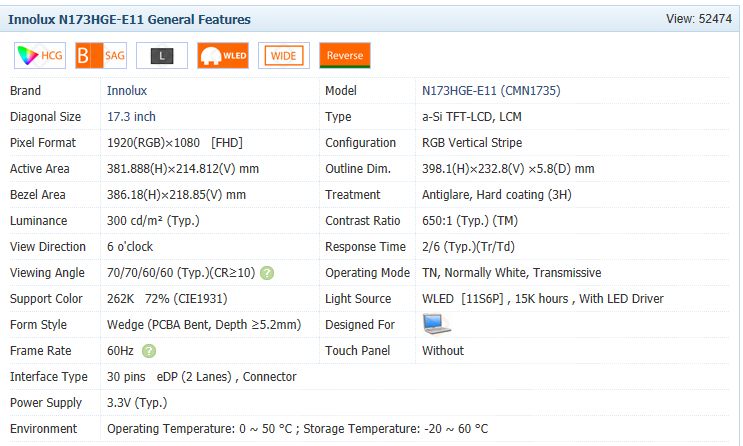Click the Innolux N173HGE-E11 General Features heading
The image size is (743, 446).
point(129,19)
